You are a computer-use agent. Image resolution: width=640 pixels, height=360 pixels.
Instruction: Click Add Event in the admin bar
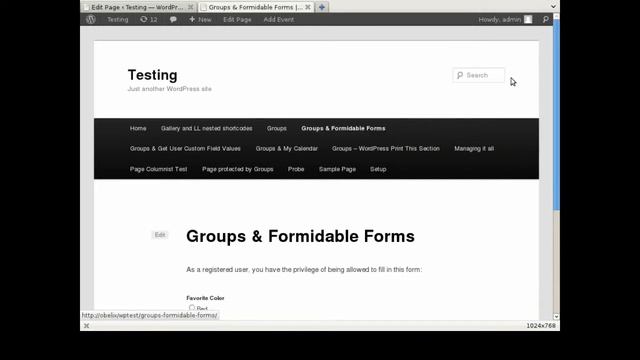pyautogui.click(x=278, y=19)
